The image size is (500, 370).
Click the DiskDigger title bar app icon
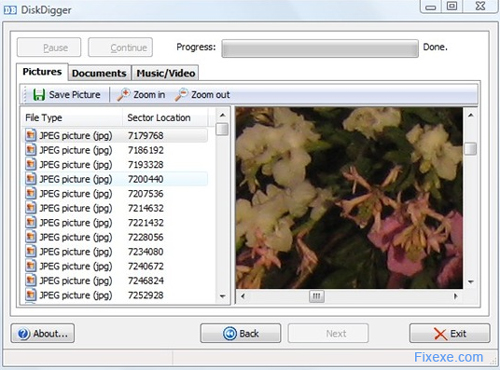(10, 10)
